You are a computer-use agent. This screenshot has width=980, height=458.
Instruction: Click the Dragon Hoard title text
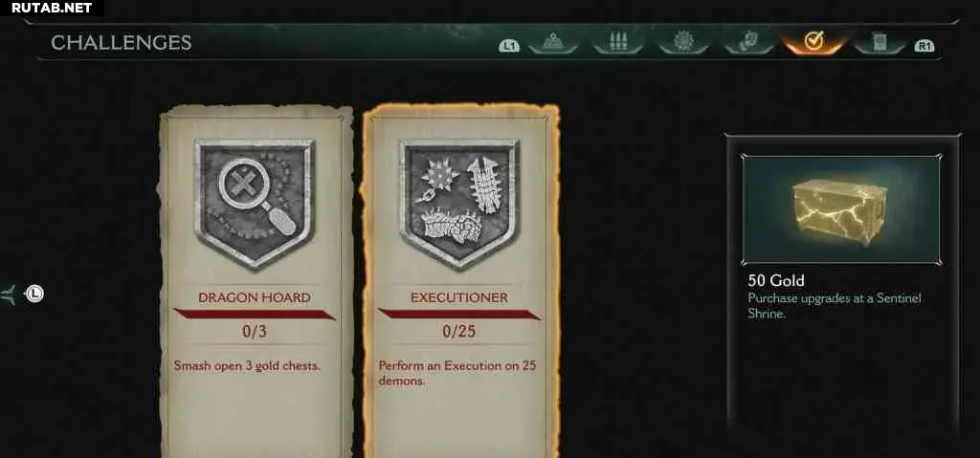click(255, 297)
